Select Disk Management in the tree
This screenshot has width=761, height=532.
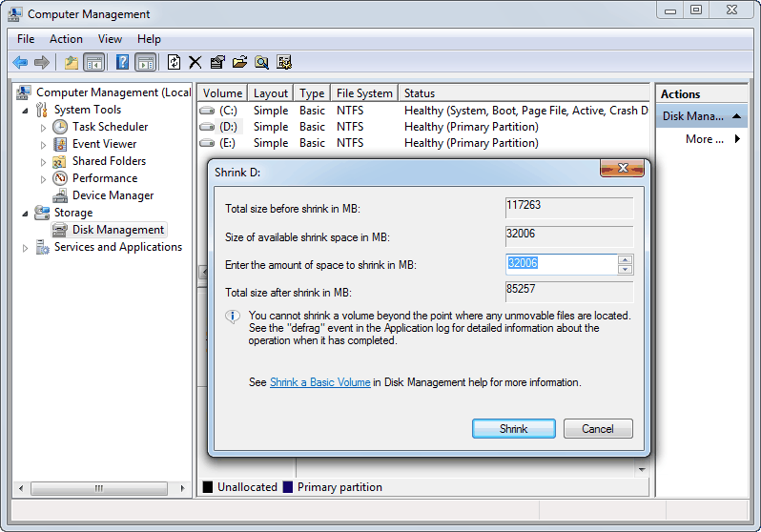tap(118, 230)
